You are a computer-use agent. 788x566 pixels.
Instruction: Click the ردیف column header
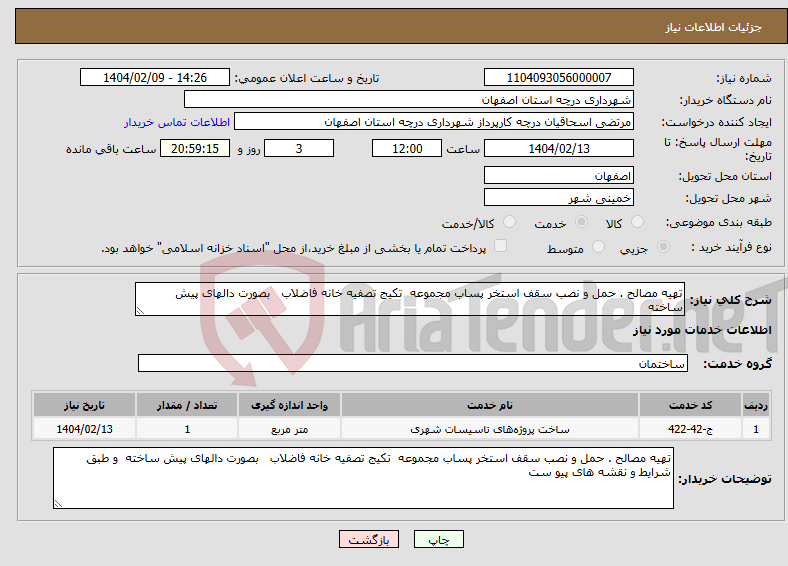point(756,405)
